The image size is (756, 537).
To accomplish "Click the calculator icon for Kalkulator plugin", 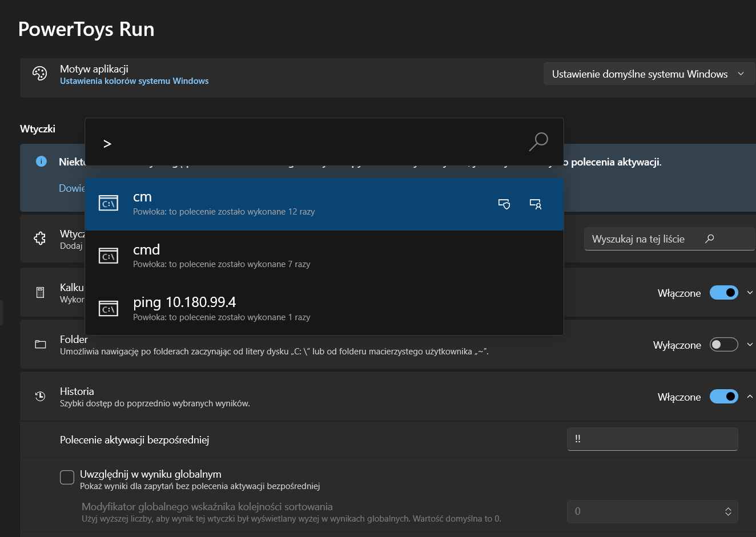I will tap(39, 292).
